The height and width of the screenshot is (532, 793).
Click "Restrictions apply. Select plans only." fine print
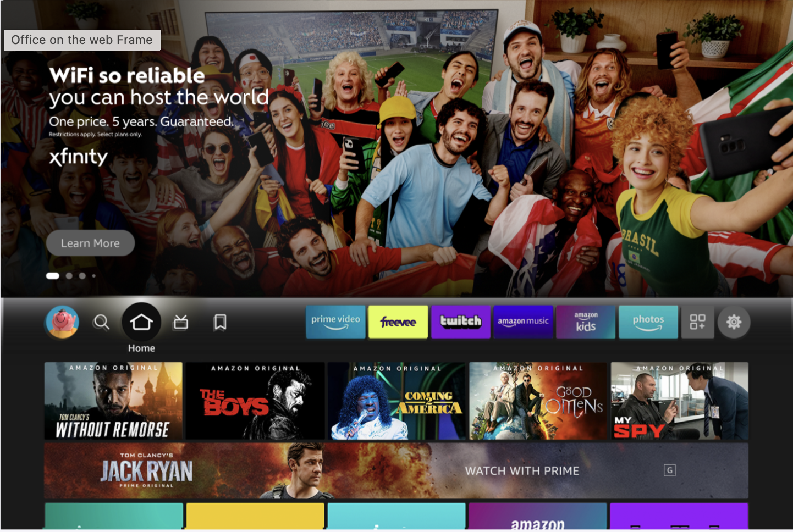click(x=95, y=134)
